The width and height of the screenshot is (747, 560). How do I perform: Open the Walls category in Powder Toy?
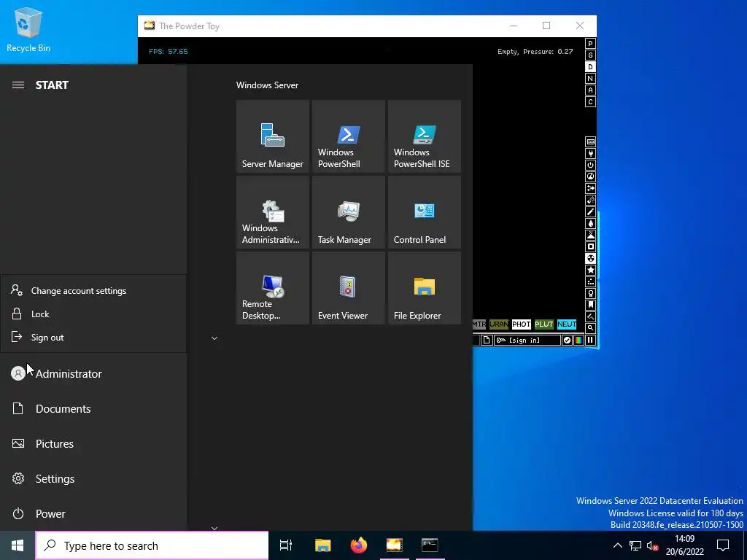point(590,141)
